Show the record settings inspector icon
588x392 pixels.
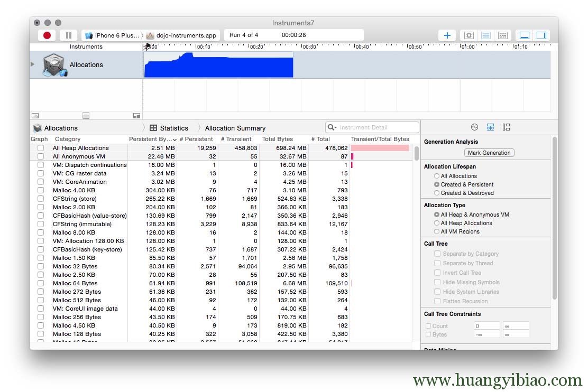474,127
